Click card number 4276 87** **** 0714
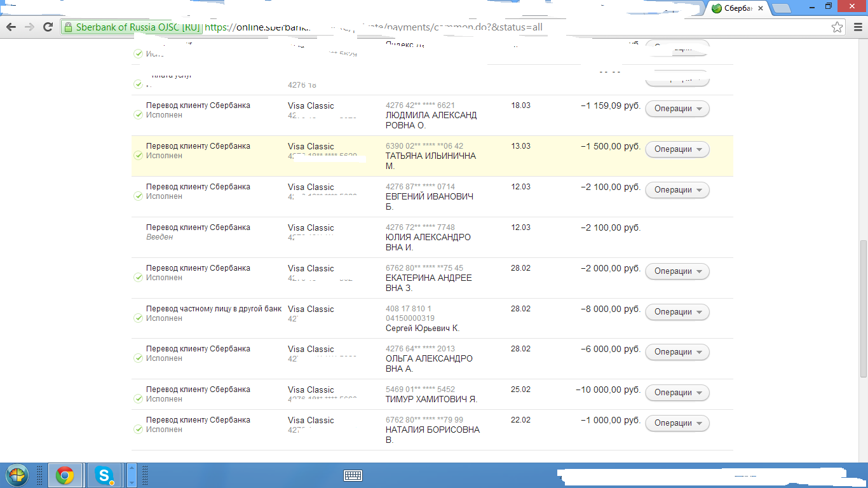The width and height of the screenshot is (868, 488). click(420, 187)
